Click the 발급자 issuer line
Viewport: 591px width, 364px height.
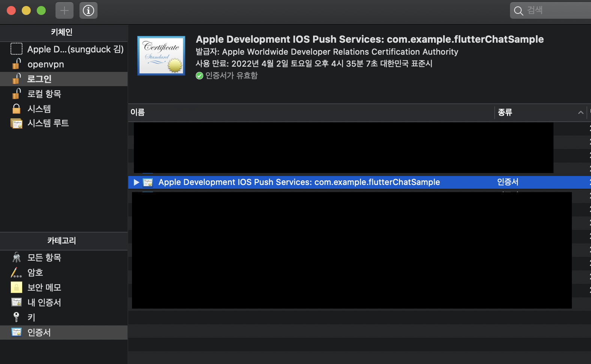327,52
